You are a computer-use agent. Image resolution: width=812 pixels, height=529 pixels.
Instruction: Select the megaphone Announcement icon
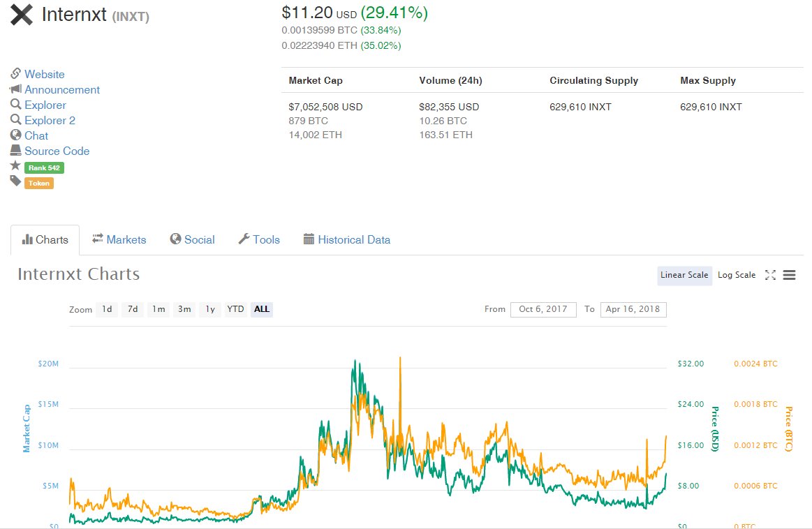point(16,89)
